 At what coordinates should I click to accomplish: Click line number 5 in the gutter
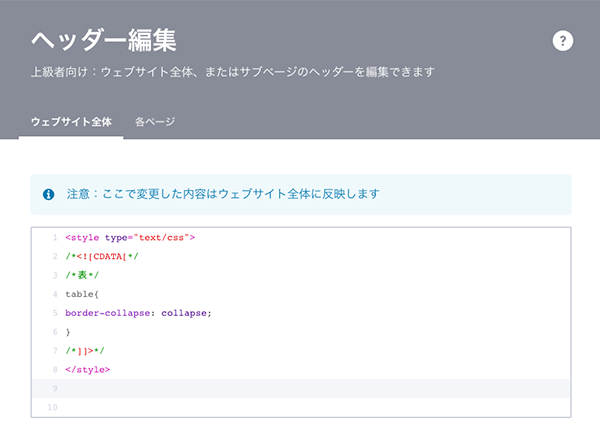coord(55,313)
